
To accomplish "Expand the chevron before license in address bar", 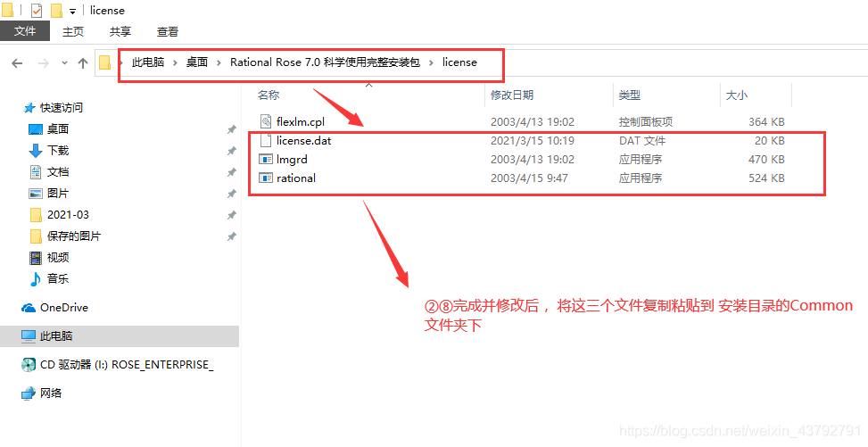I will click(x=431, y=62).
